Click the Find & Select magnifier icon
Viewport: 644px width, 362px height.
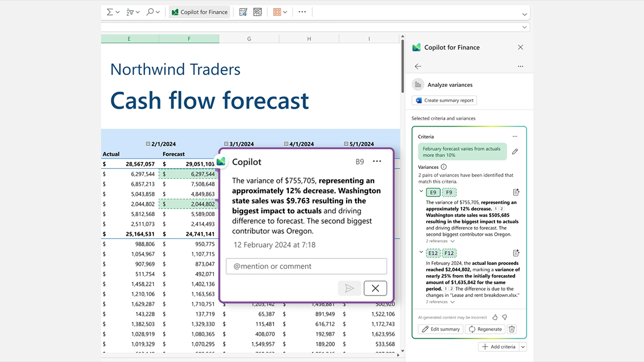tap(151, 12)
